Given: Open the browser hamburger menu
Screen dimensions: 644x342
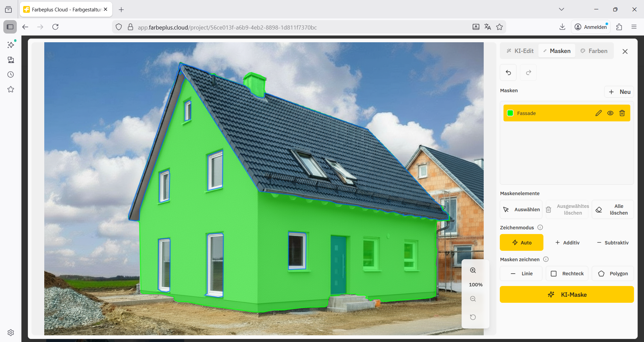Looking at the screenshot, I should 634,27.
